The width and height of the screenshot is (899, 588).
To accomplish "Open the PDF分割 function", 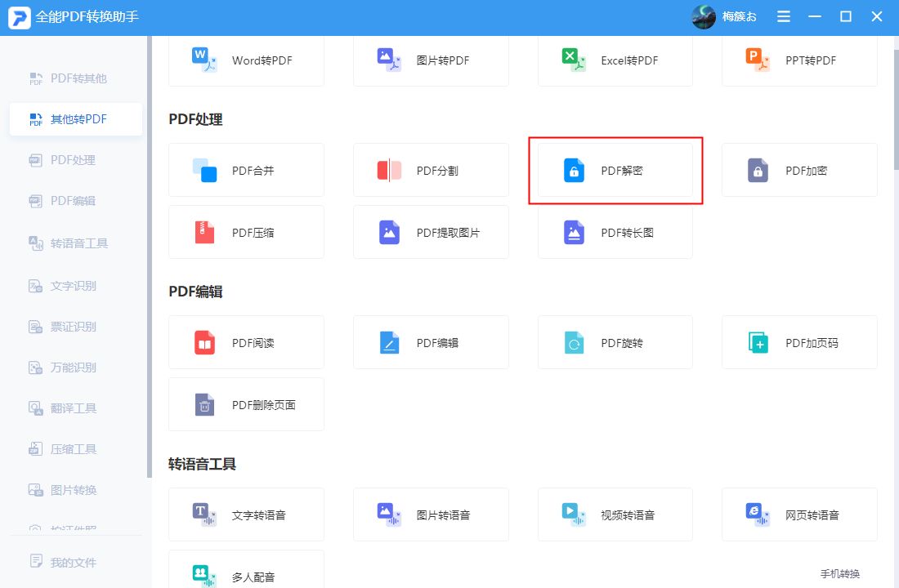I will 431,170.
